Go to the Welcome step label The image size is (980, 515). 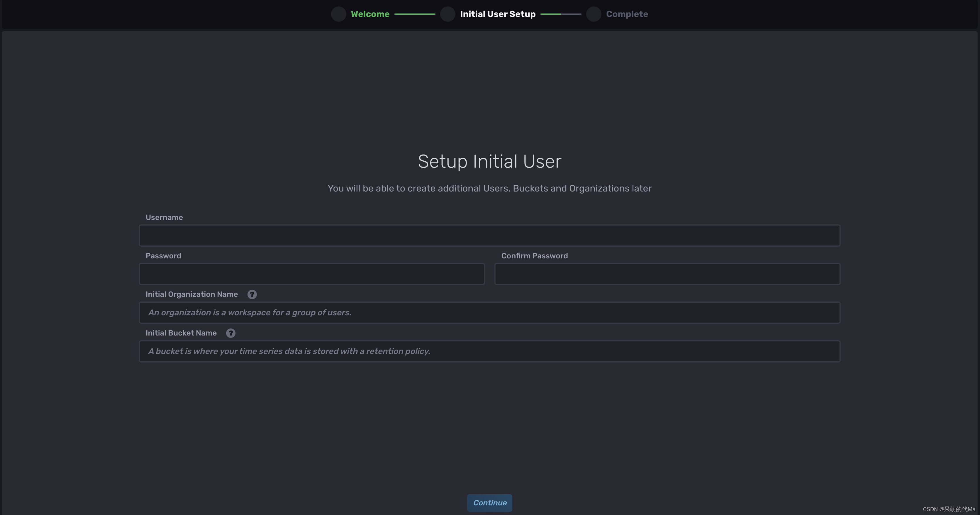pos(370,14)
